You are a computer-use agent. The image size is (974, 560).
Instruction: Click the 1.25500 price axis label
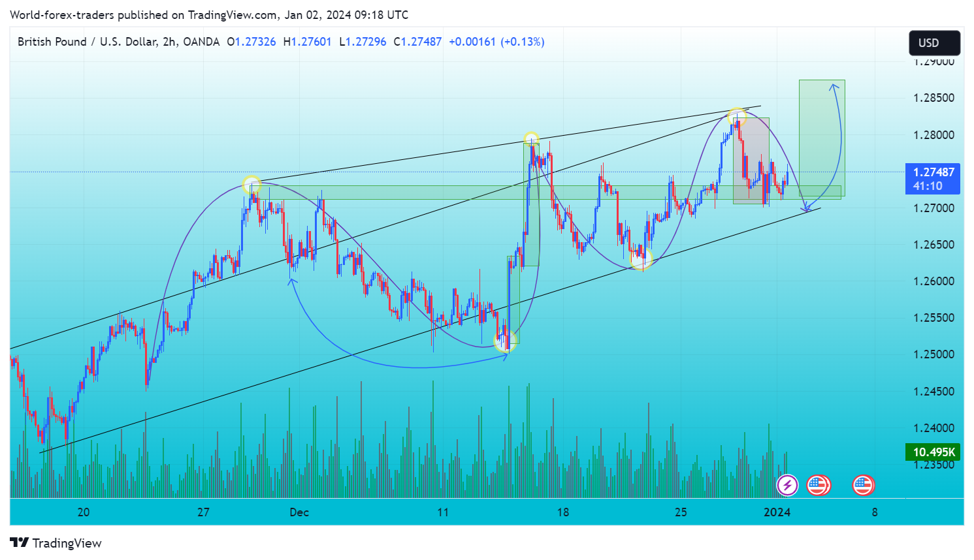933,318
